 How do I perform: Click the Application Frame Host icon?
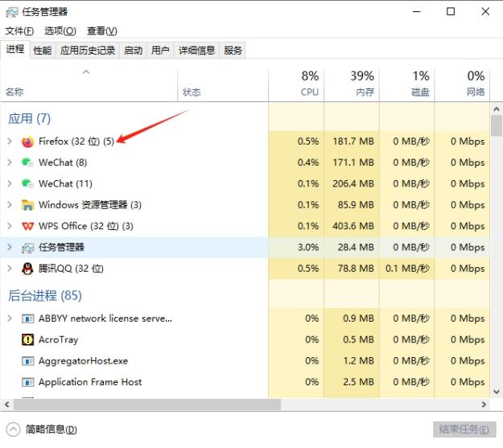[x=27, y=382]
